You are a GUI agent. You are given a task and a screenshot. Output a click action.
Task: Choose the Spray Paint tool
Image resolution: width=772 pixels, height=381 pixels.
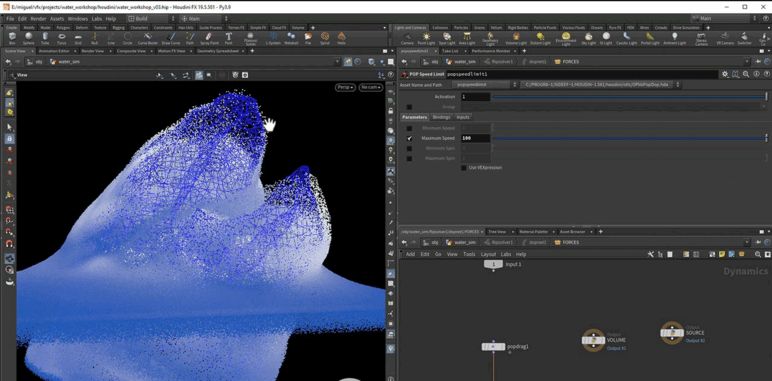point(208,38)
